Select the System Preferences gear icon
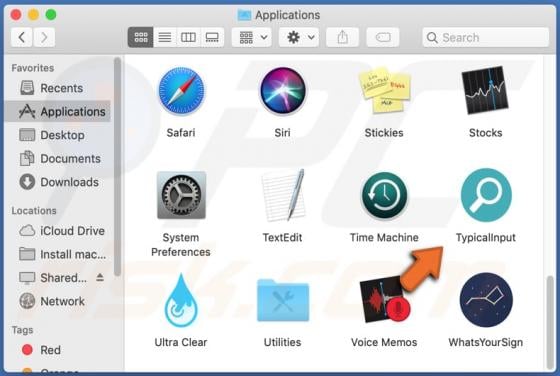Screen dimensions: 560x376 (181, 195)
